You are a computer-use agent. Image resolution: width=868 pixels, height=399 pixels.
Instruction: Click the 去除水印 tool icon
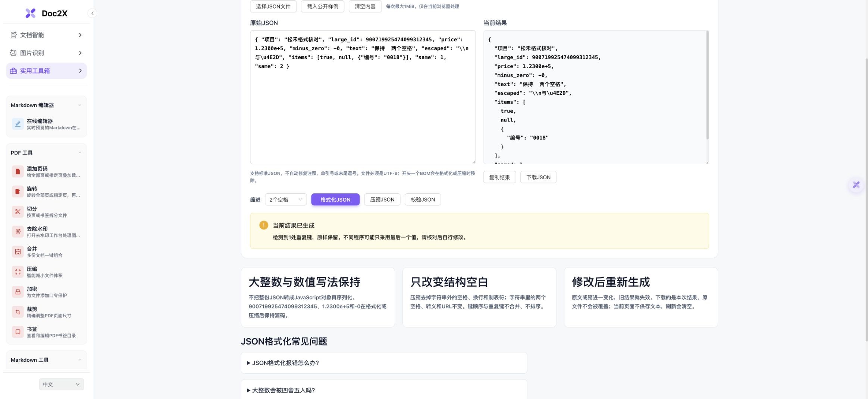click(x=18, y=232)
